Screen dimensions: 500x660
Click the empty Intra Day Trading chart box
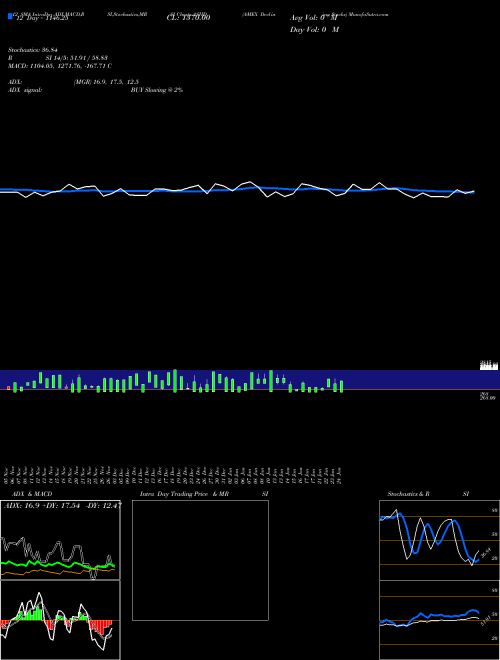pos(200,560)
